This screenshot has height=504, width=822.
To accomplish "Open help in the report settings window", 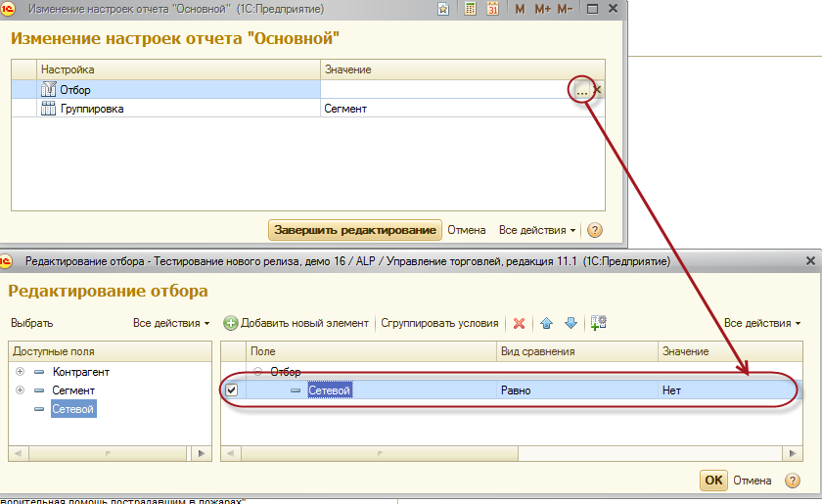I will 595,230.
